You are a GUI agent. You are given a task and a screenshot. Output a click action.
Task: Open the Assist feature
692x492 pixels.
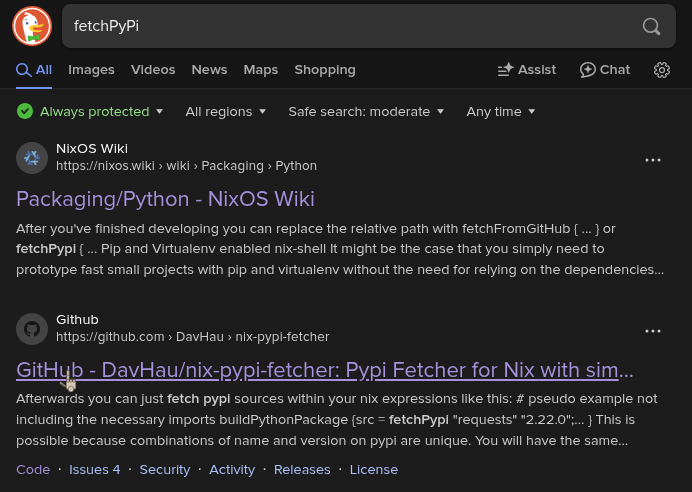pos(527,70)
